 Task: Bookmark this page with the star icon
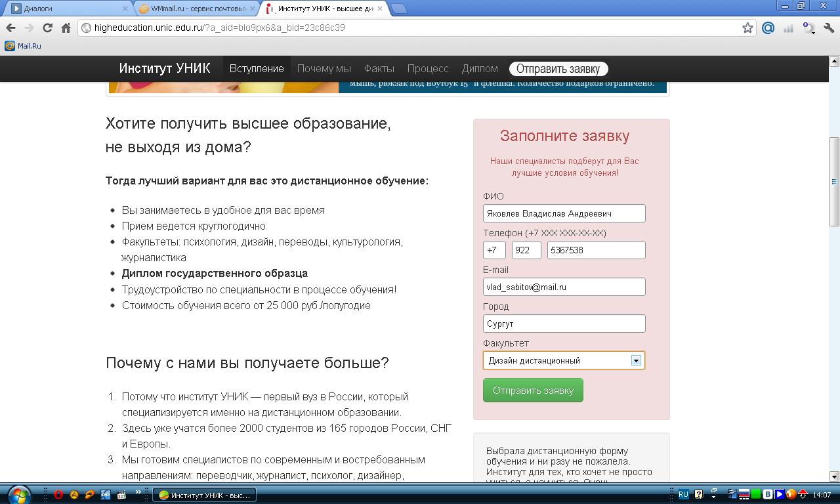click(x=747, y=28)
